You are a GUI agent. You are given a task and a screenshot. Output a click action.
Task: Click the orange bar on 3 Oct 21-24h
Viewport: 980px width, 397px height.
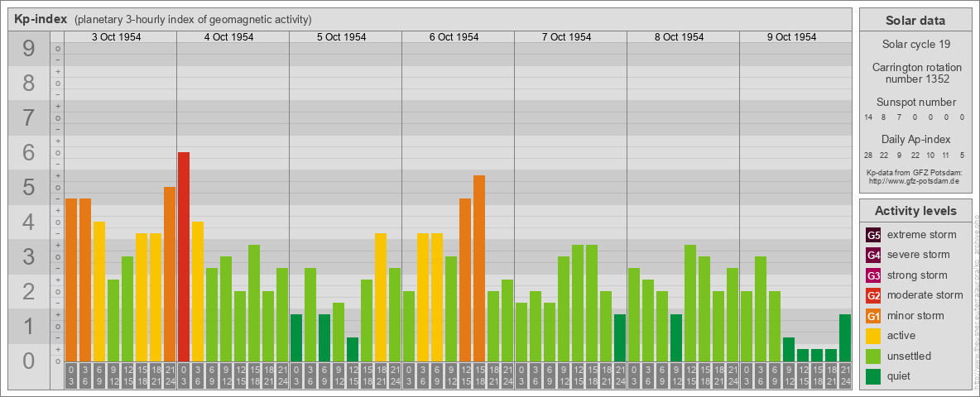coord(170,274)
